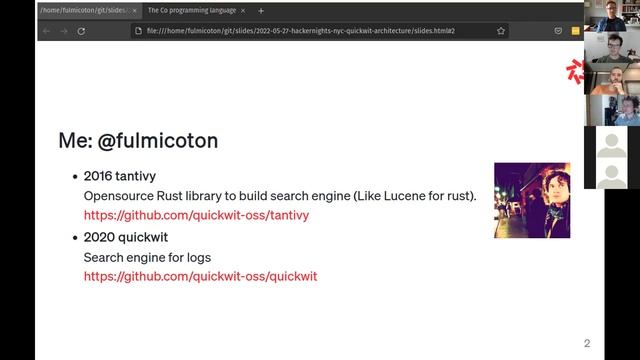This screenshot has width=640, height=360.
Task: Click the slide number 2
Action: pyautogui.click(x=587, y=343)
